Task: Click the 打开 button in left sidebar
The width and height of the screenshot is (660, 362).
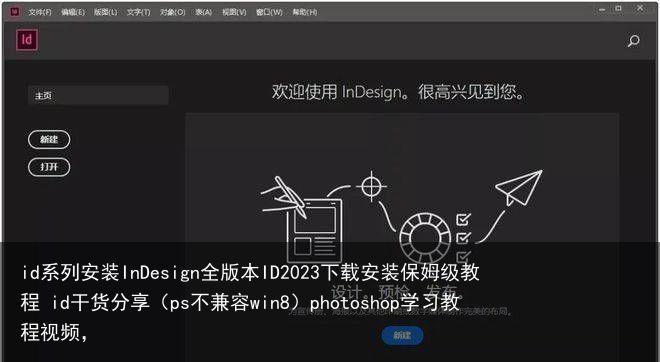Action: [x=49, y=167]
